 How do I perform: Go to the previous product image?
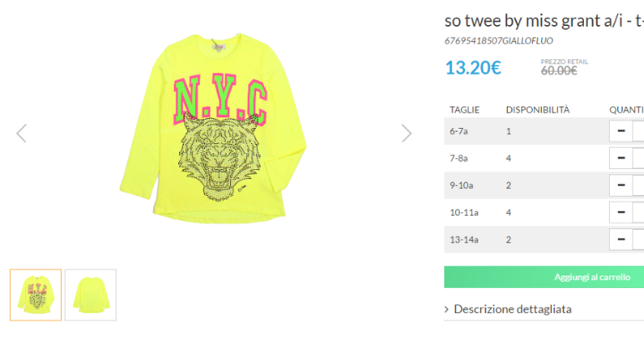coord(22,133)
